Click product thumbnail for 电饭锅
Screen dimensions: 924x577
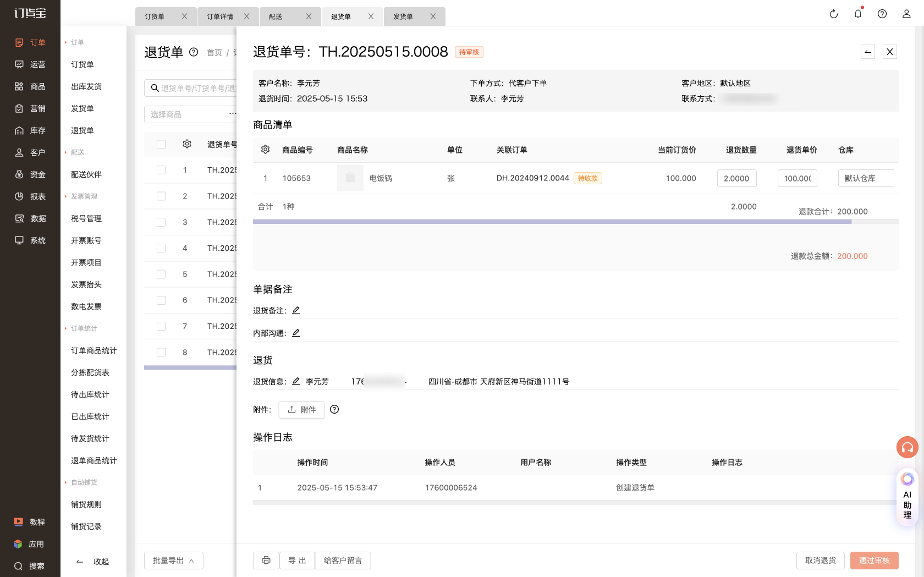click(350, 178)
